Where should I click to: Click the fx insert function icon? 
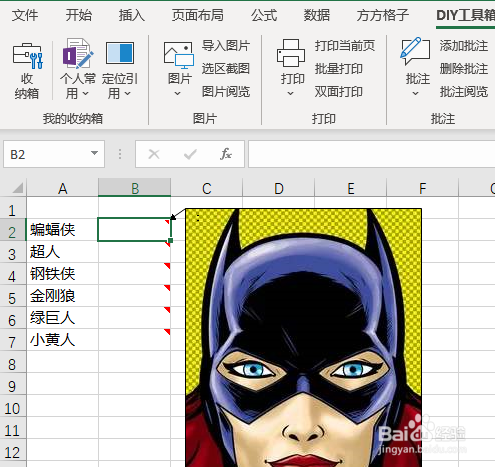coord(226,154)
